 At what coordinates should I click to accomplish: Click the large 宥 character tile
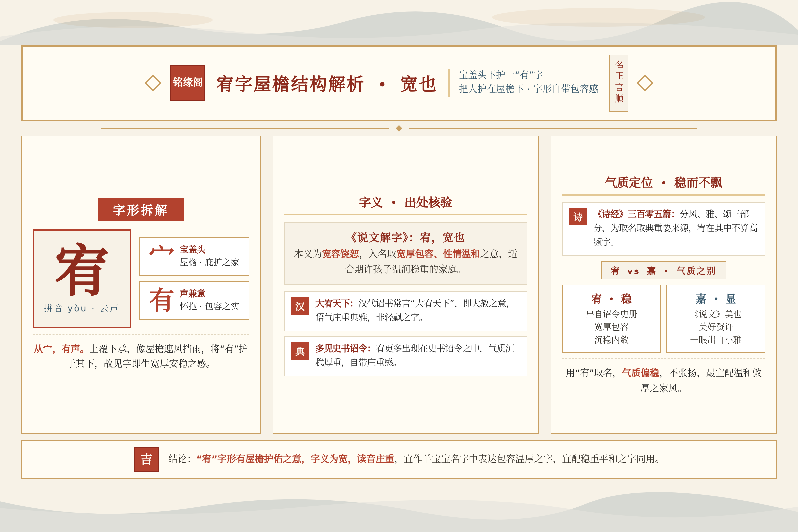click(x=82, y=278)
